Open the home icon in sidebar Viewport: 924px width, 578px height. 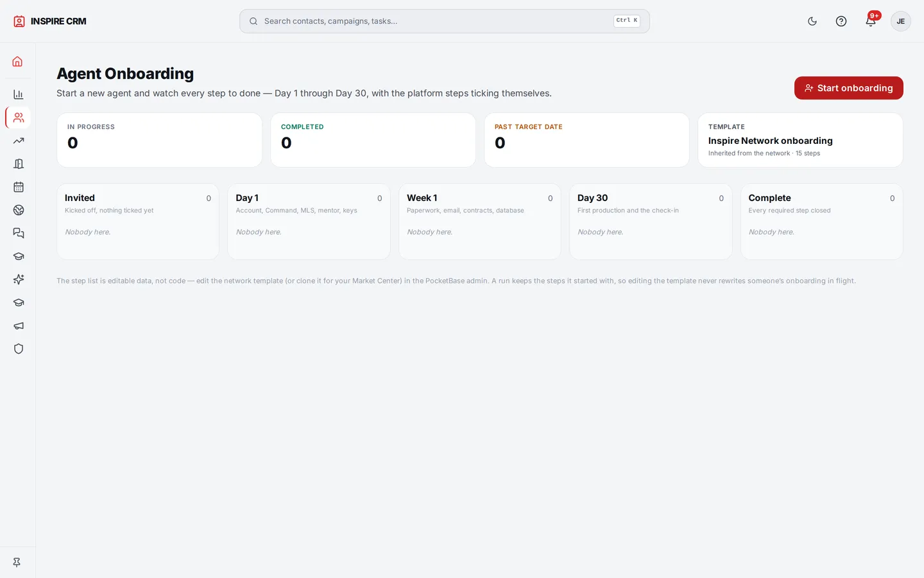coord(18,62)
